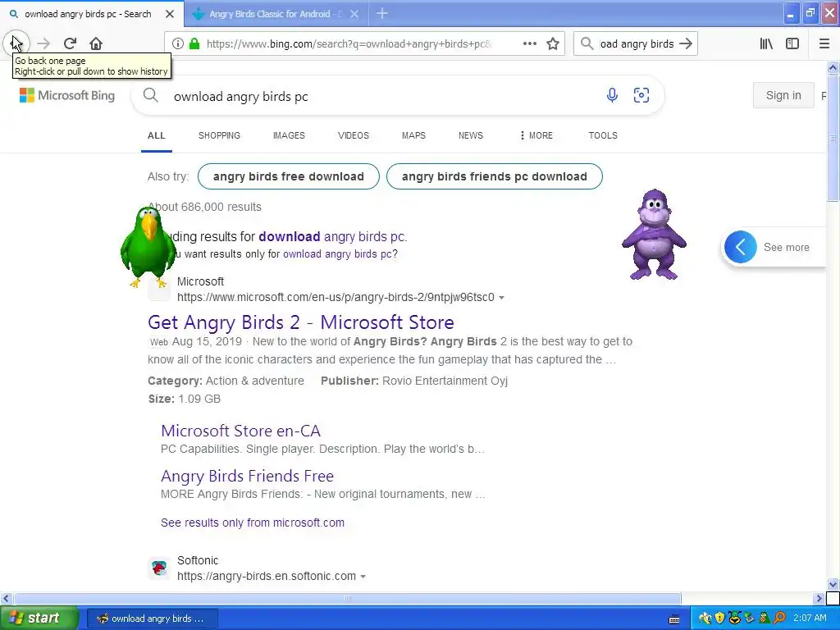
Task: Select the ALL results tab
Action: [157, 135]
